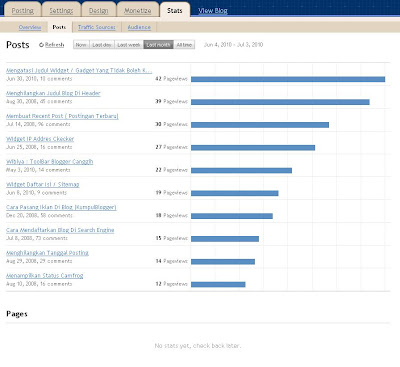Switch to the Settings tab
This screenshot has width=400, height=367.
click(61, 10)
